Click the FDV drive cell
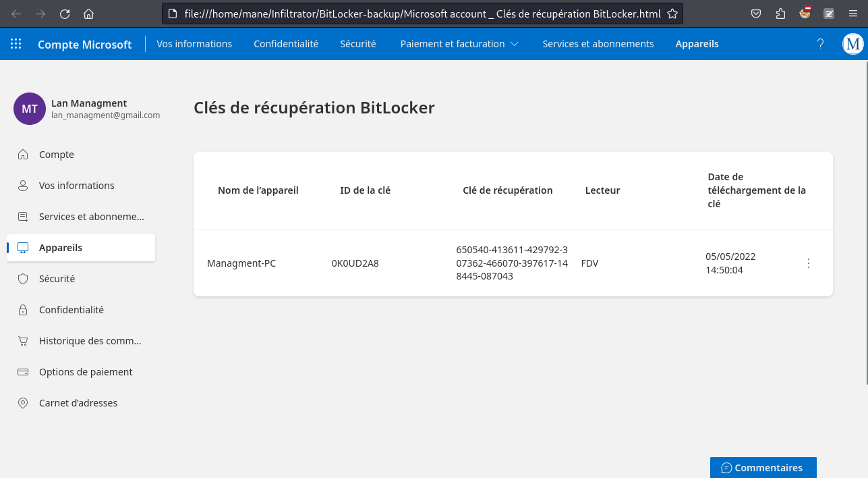Image resolution: width=868 pixels, height=478 pixels. pos(589,263)
